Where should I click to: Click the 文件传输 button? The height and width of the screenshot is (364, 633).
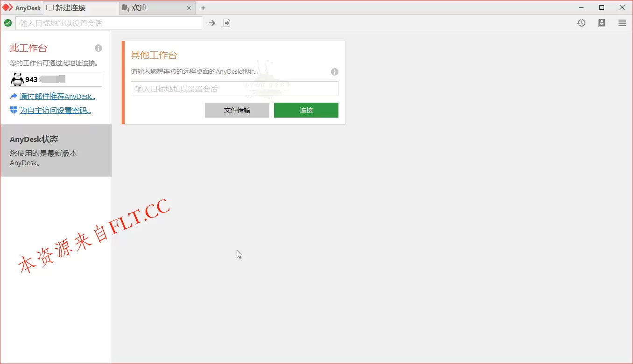tap(237, 110)
